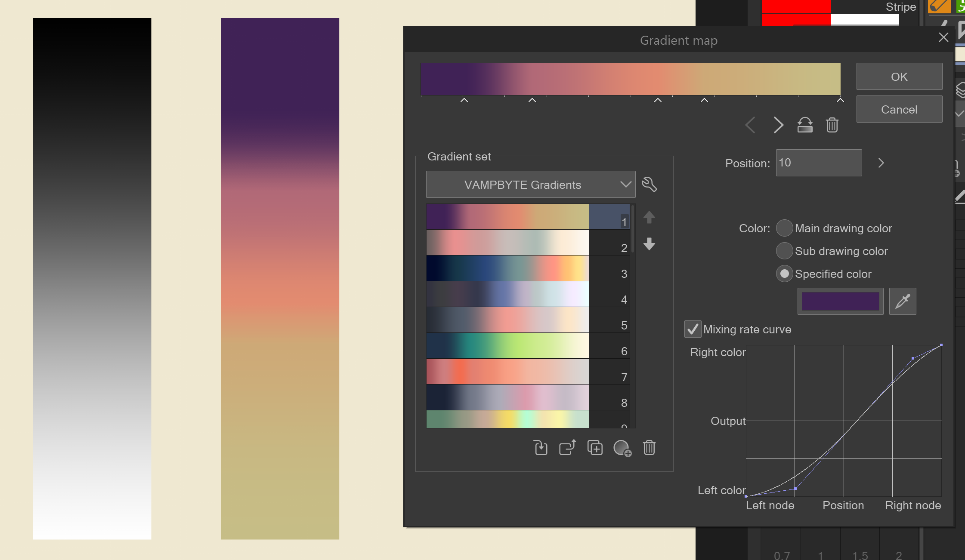Viewport: 965px width, 560px height.
Task: Click the Position input field
Action: coord(819,162)
